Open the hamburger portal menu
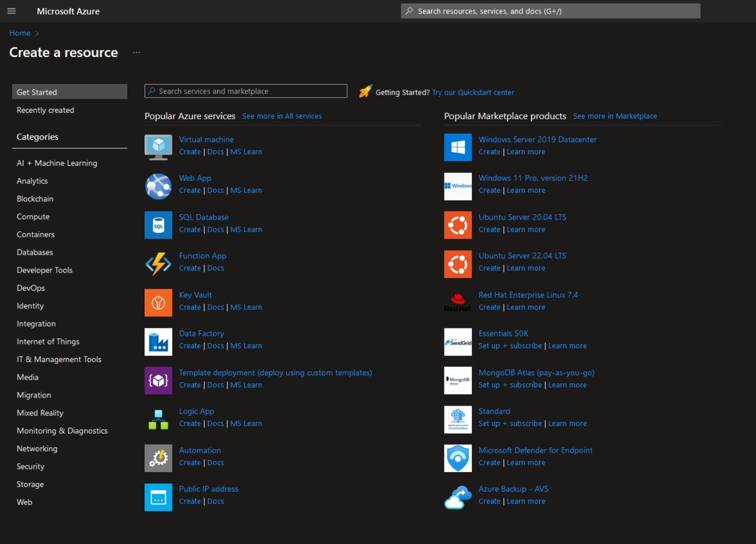The height and width of the screenshot is (544, 756). tap(12, 11)
